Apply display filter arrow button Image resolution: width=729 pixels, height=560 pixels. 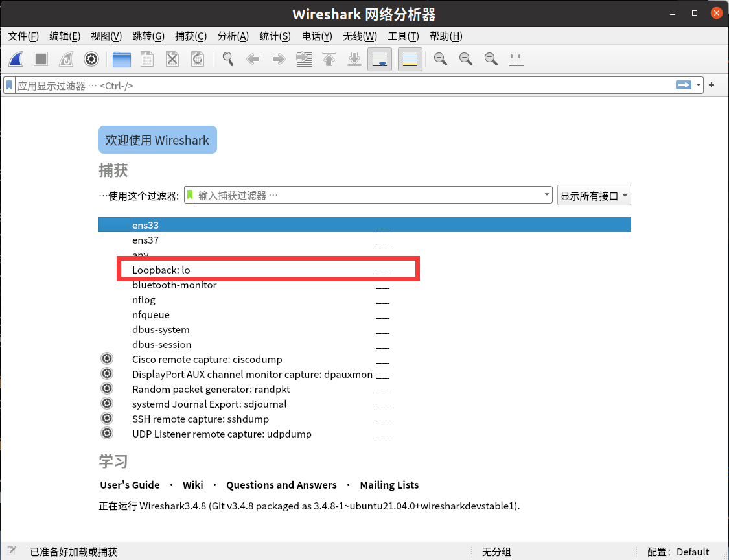pyautogui.click(x=684, y=85)
